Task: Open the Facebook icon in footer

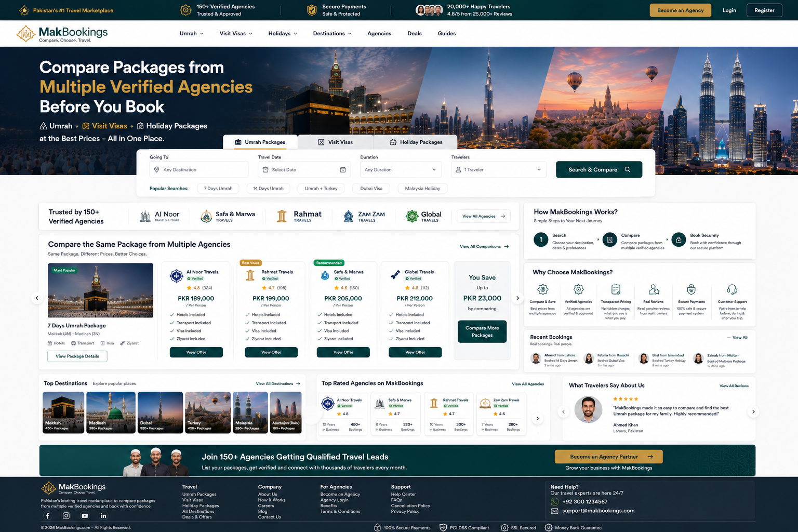Action: (x=47, y=516)
